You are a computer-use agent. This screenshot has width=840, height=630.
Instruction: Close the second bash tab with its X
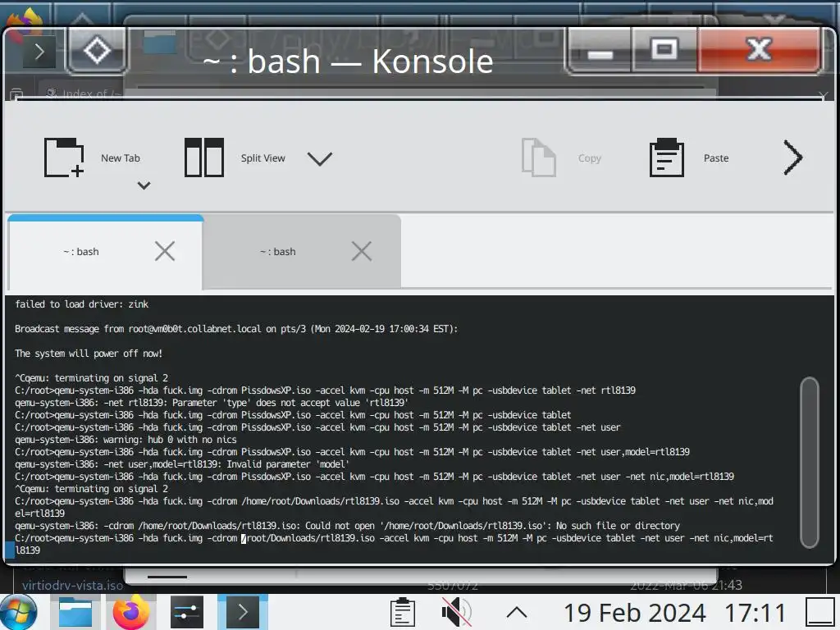362,251
